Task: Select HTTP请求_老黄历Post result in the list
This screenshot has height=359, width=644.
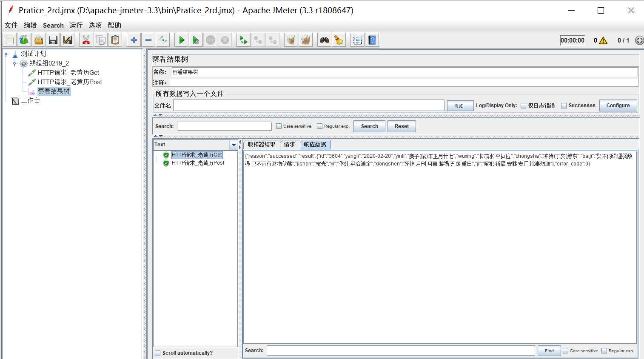Action: click(x=198, y=163)
